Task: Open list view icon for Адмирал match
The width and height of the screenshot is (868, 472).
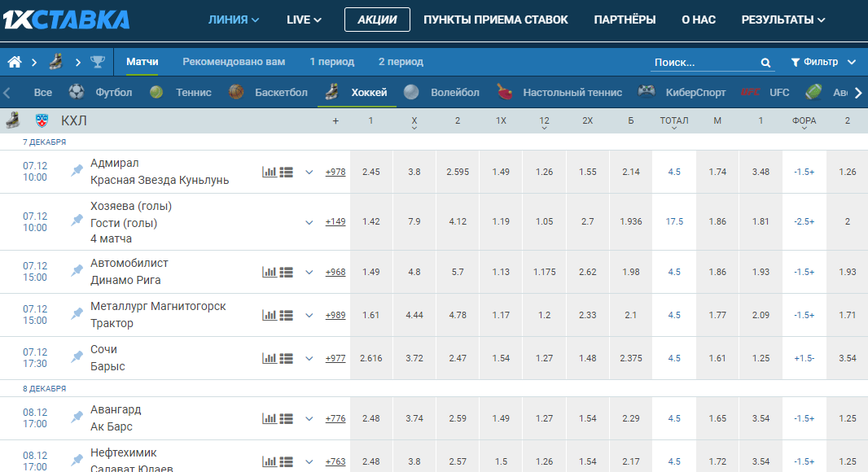Action: pyautogui.click(x=286, y=172)
